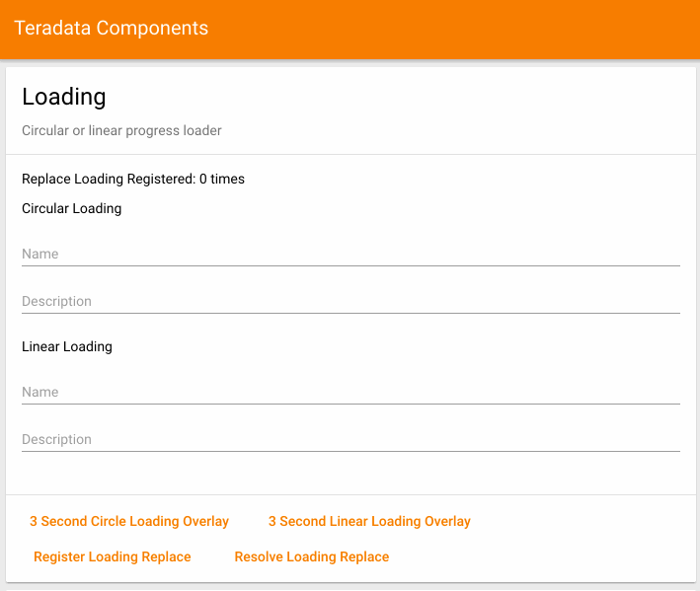
Task: Click the 'Circular Loading' section label
Action: [x=71, y=209]
